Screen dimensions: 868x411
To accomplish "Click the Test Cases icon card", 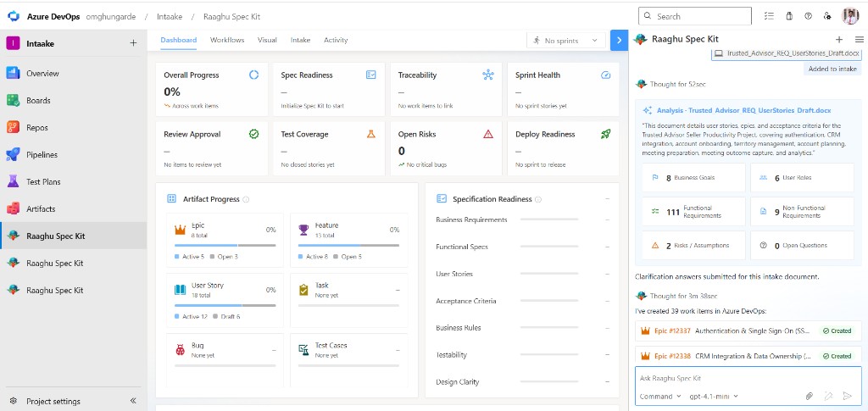I will 303,350.
